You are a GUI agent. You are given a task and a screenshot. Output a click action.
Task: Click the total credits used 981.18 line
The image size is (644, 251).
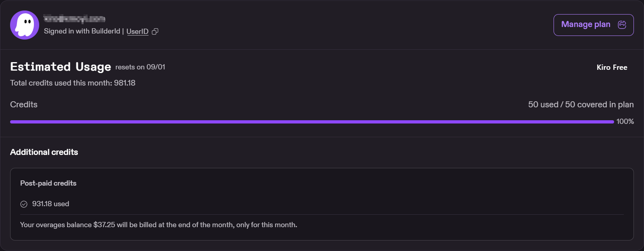click(x=73, y=83)
